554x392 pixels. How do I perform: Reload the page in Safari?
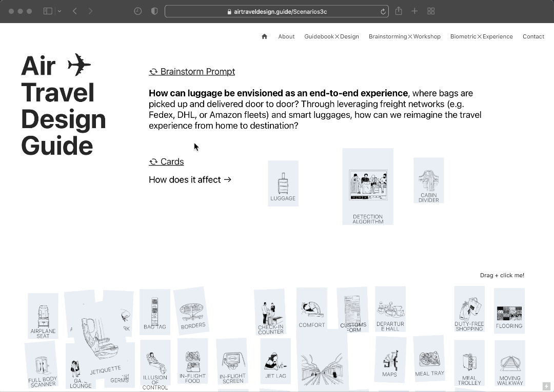tap(383, 12)
